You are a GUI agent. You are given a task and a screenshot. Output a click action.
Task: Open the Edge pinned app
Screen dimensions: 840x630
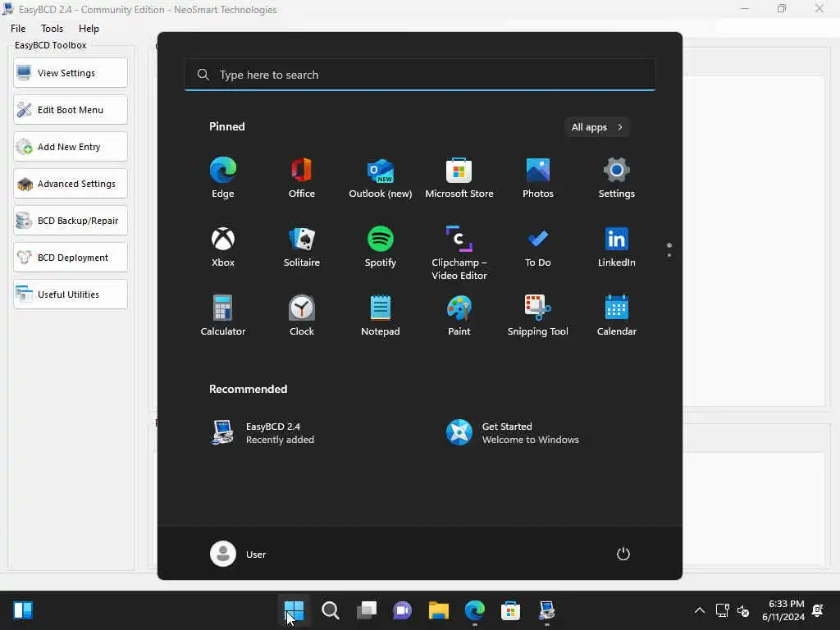coord(223,178)
